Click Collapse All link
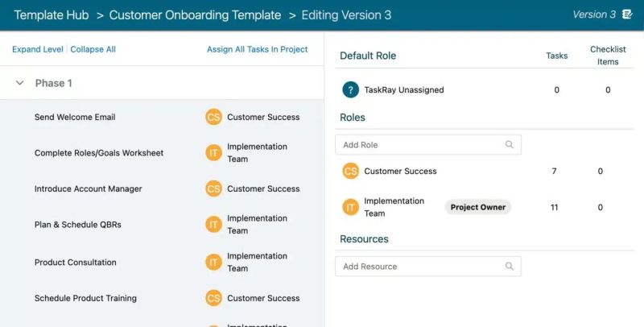This screenshot has height=327, width=644. point(93,50)
